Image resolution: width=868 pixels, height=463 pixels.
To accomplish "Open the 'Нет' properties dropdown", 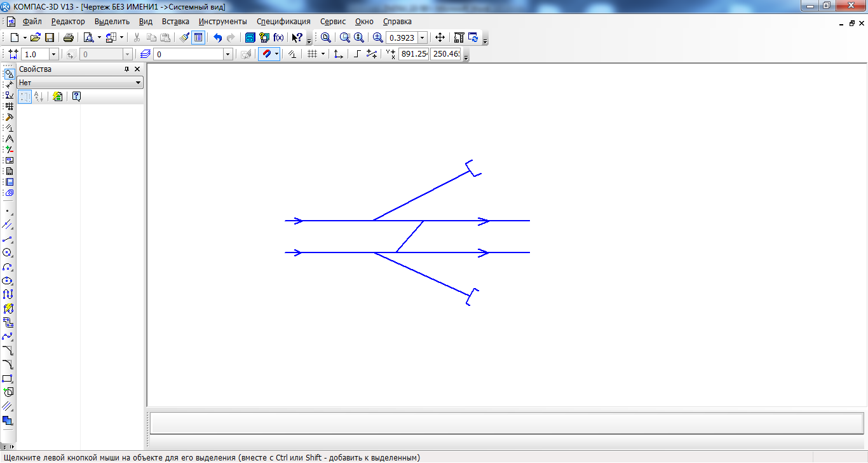I will coord(138,83).
